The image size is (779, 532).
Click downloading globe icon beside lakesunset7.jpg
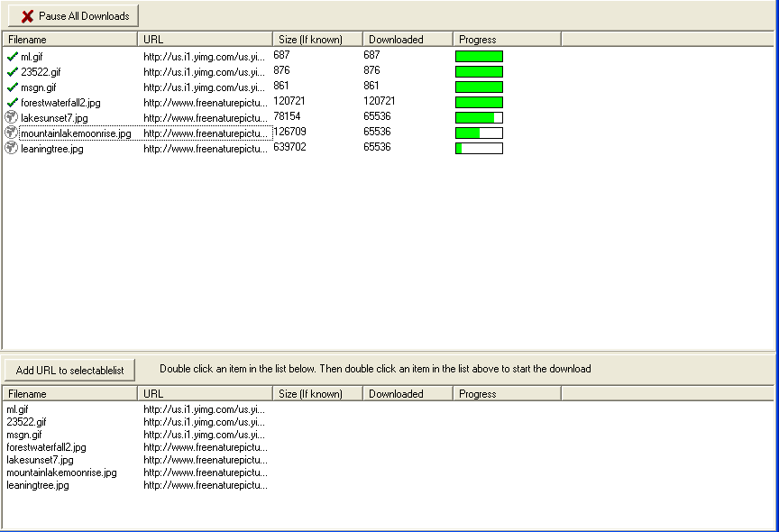[x=11, y=118]
